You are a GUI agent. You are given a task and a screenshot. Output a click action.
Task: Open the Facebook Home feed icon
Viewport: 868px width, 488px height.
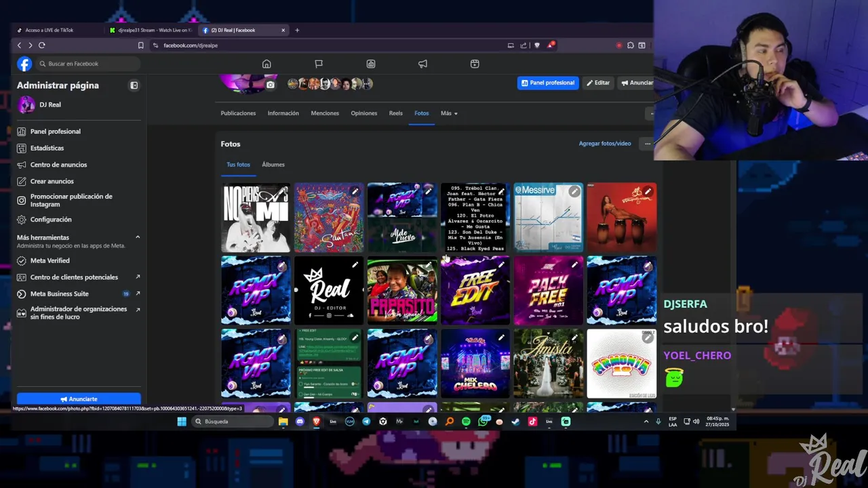pos(267,64)
